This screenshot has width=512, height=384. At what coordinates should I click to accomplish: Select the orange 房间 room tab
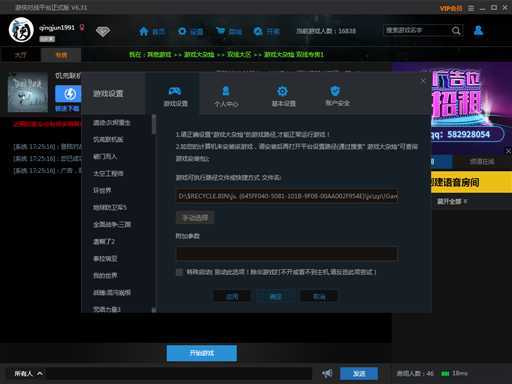[x=61, y=55]
